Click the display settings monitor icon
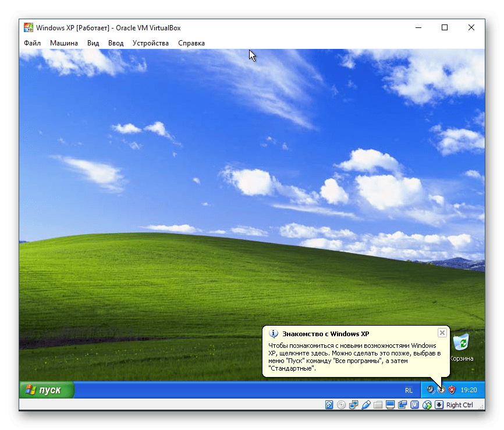 390,405
